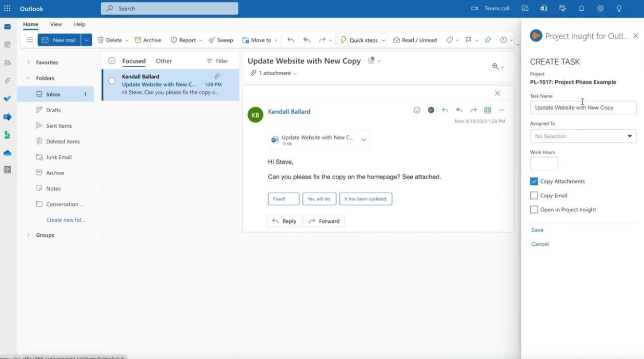Open Move to dropdown arrow
The width and height of the screenshot is (644, 359).
tap(276, 40)
